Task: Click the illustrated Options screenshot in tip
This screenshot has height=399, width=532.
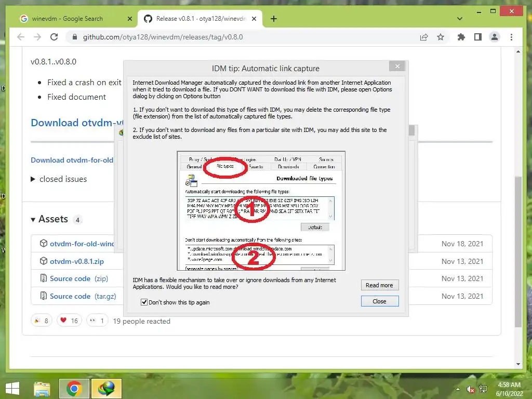Action: (x=261, y=211)
